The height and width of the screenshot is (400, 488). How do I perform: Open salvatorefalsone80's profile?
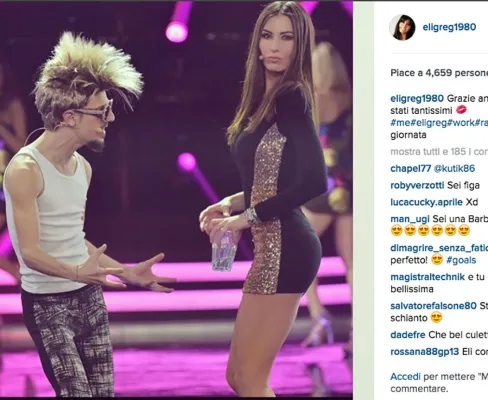point(433,306)
